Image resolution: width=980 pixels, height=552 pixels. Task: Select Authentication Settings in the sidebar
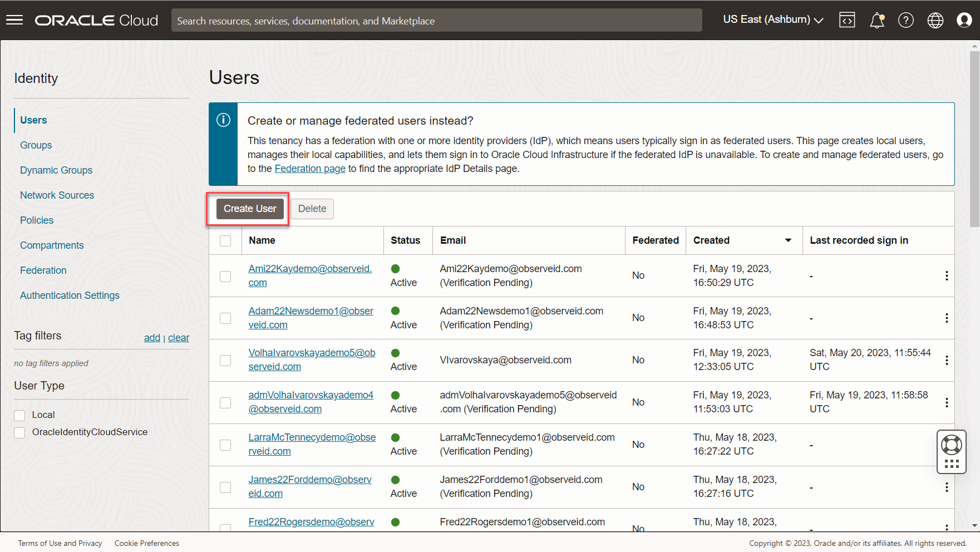pos(70,295)
